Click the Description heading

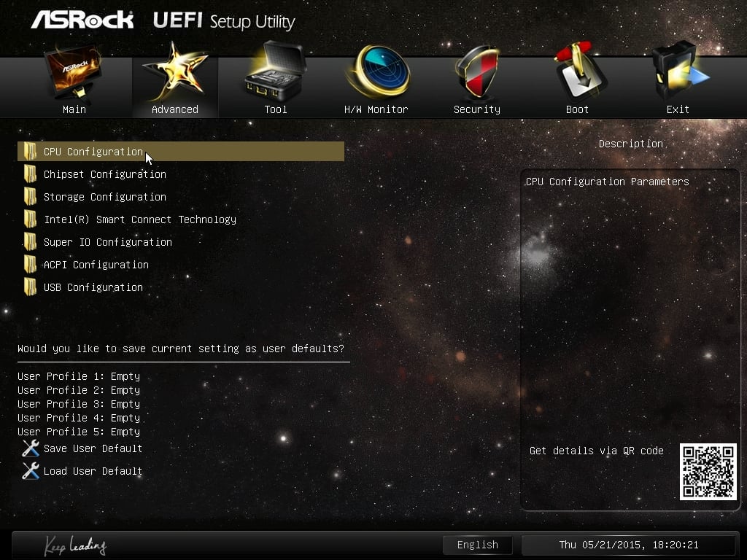(631, 144)
